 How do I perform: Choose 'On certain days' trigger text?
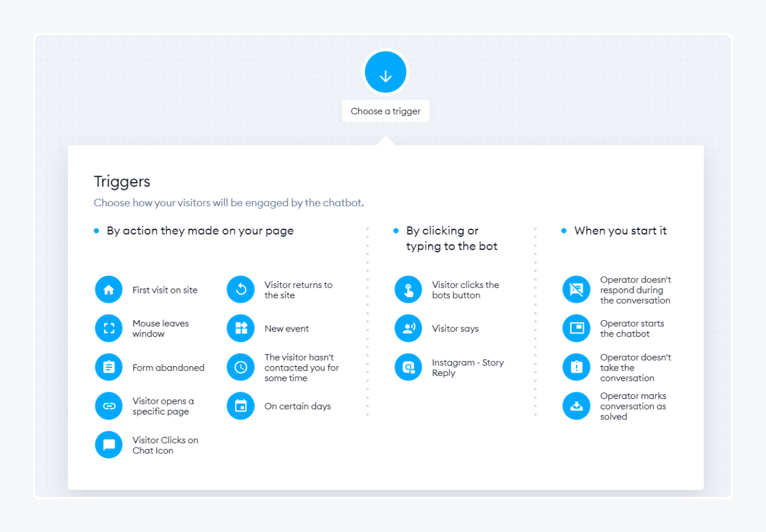[x=298, y=406]
